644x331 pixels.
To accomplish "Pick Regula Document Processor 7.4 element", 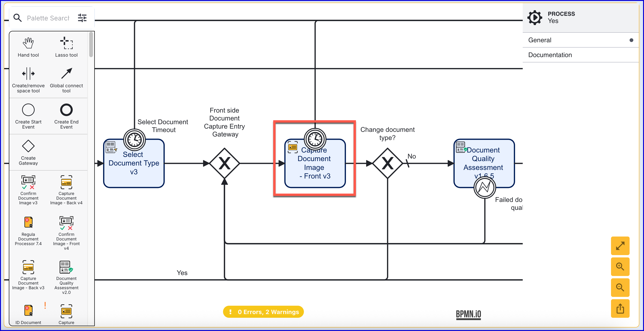I will [28, 222].
